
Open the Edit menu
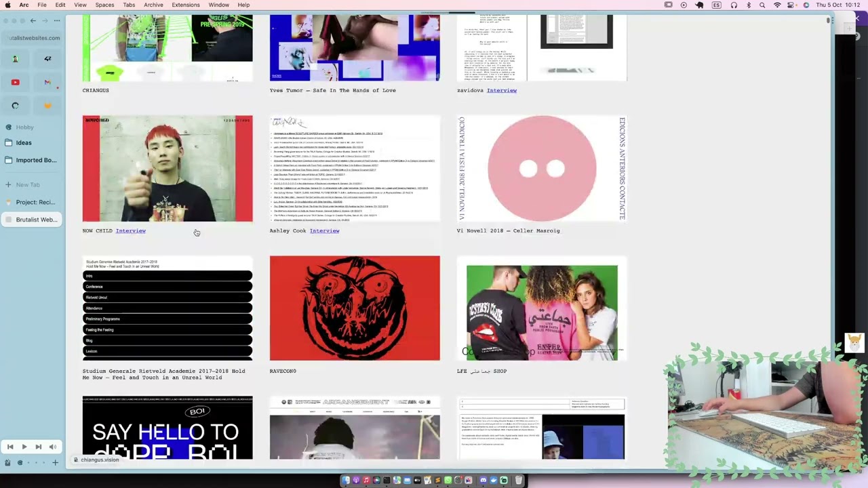(x=60, y=5)
